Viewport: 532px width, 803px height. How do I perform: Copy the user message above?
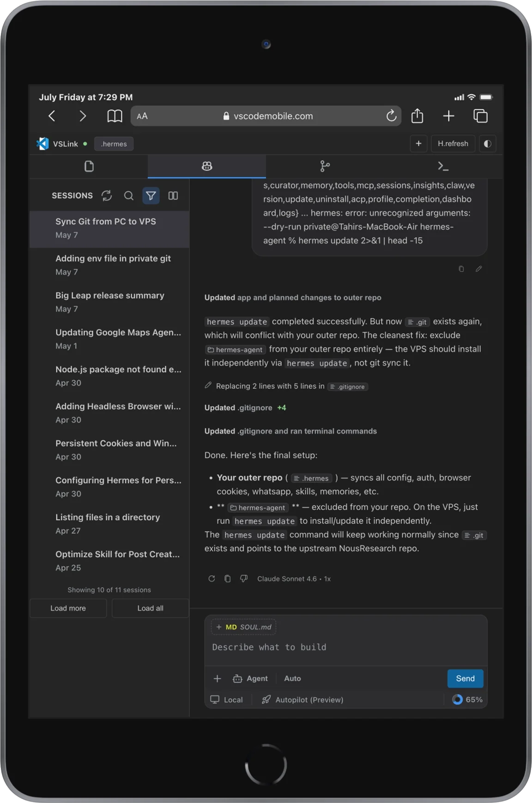tap(461, 269)
